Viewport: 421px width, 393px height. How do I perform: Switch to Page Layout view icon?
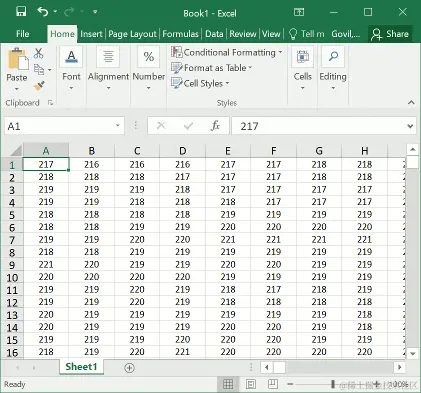coord(251,384)
